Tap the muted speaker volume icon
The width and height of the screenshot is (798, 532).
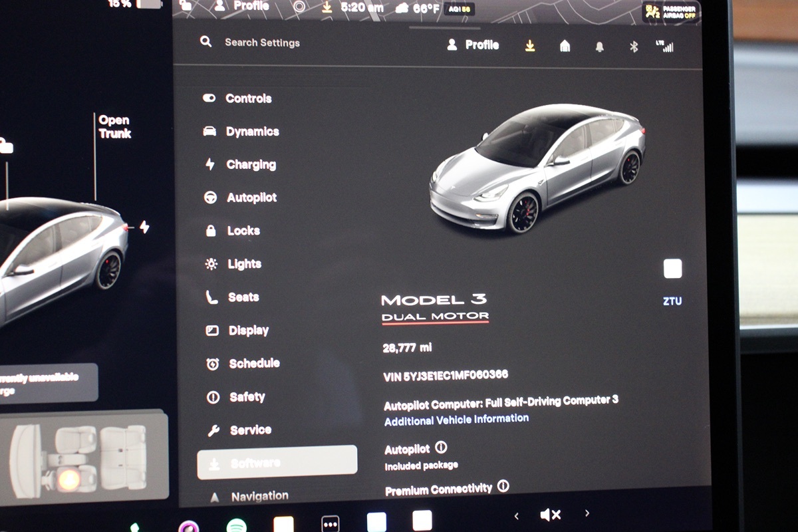[x=551, y=515]
